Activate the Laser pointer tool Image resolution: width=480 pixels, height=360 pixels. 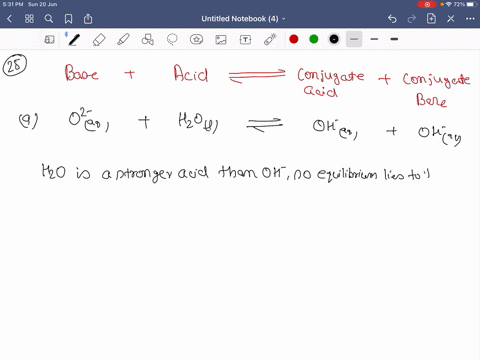coord(270,39)
